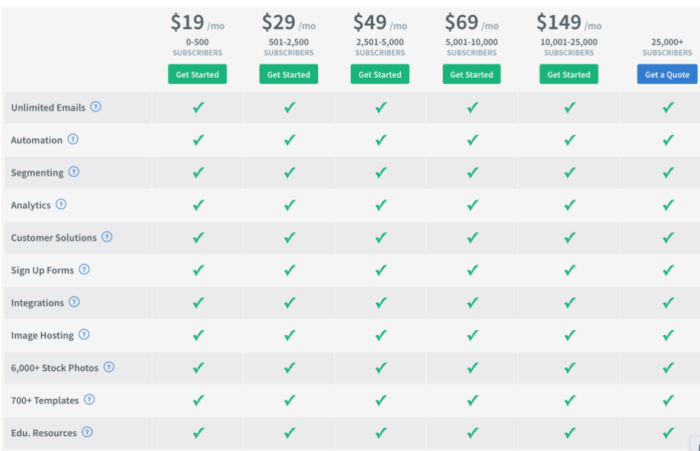Image resolution: width=700 pixels, height=451 pixels.
Task: Open 700+ Templates help icon
Action: click(89, 400)
